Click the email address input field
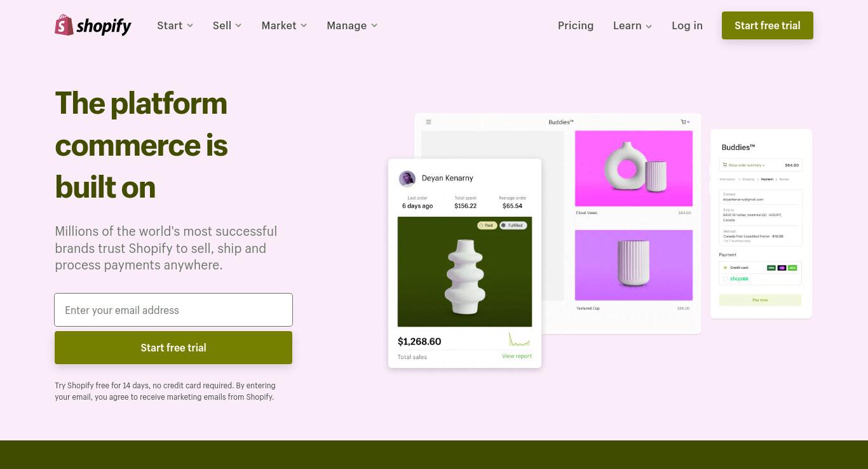The width and height of the screenshot is (868, 469). (173, 310)
